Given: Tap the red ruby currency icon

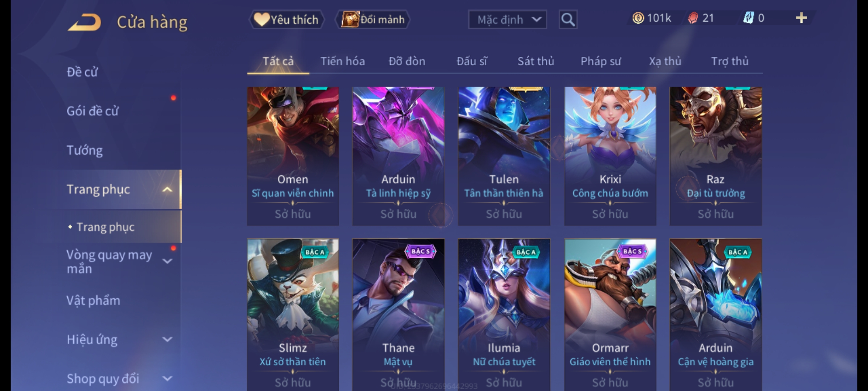Looking at the screenshot, I should 693,18.
